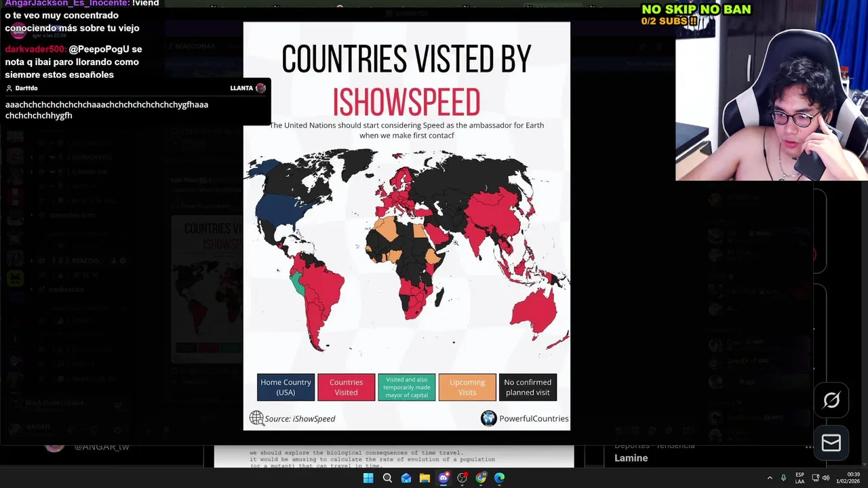Click the Source: iShowSpeed caption
This screenshot has width=868, height=488.
click(x=300, y=419)
